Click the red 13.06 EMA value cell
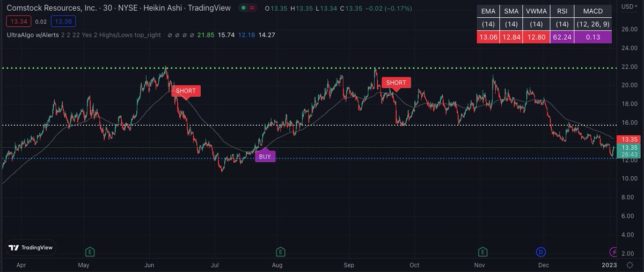The width and height of the screenshot is (644, 272). point(489,37)
